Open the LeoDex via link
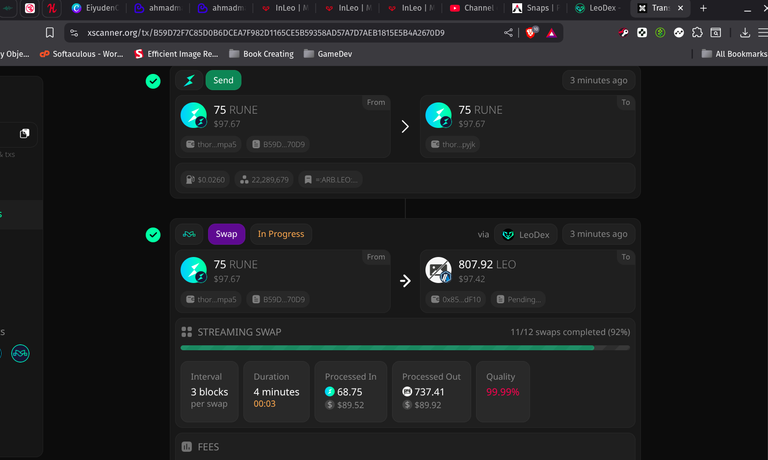Image resolution: width=768 pixels, height=460 pixels. tap(526, 235)
